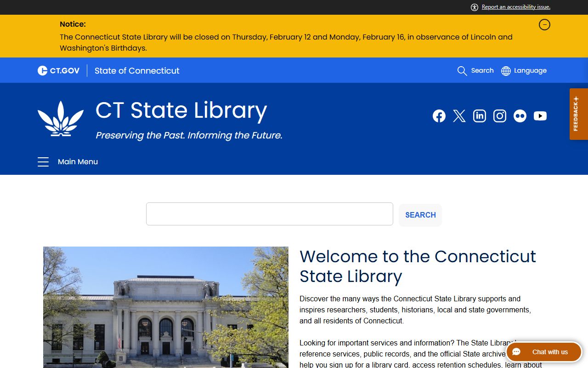The height and width of the screenshot is (368, 588).
Task: Click the blue SEARCH button
Action: tap(420, 215)
